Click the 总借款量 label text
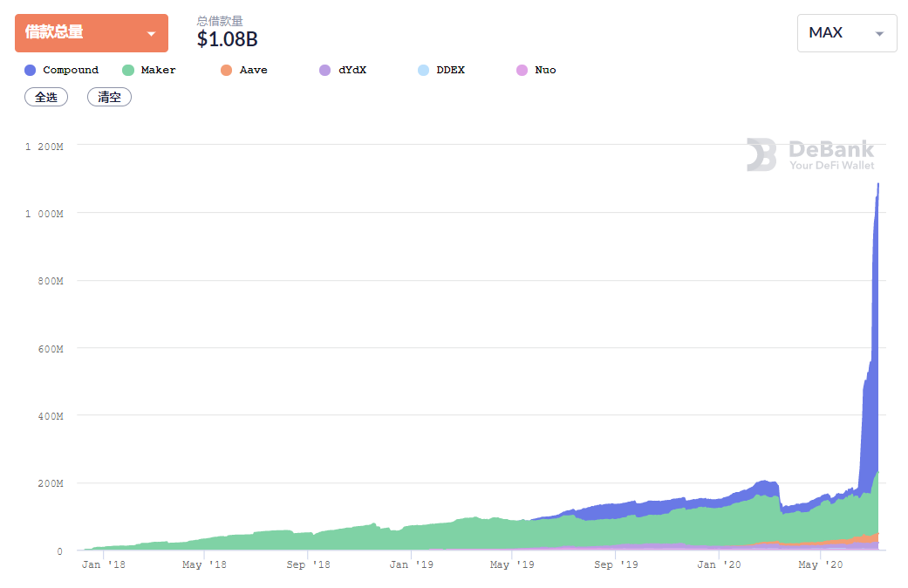908x588 pixels. (x=220, y=22)
